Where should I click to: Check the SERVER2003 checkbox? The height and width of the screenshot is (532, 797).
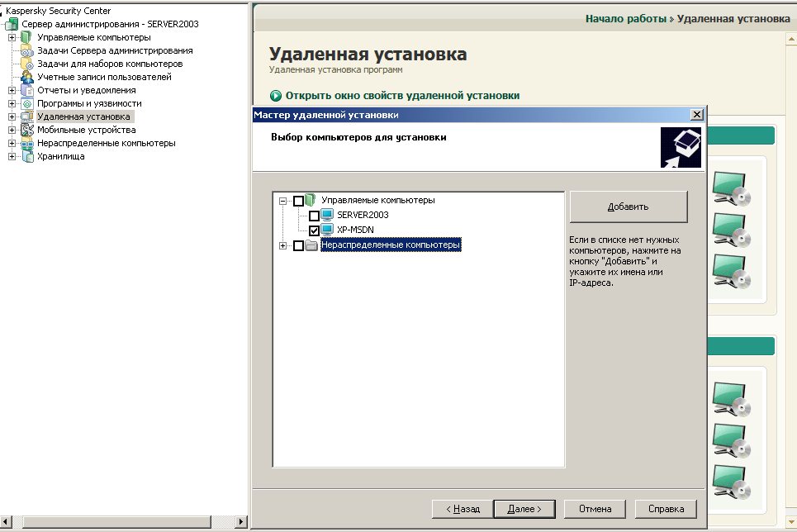tap(314, 216)
